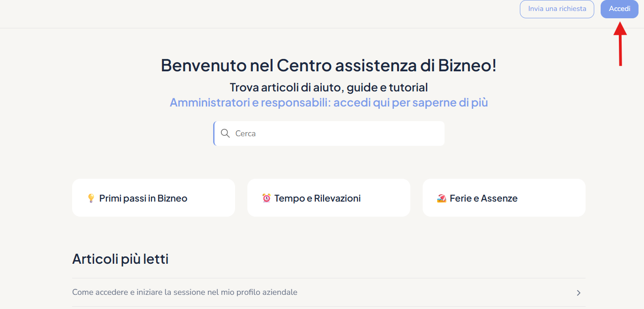The image size is (644, 309).
Task: Follow the Amministratori e responsabili link
Action: coord(329,102)
